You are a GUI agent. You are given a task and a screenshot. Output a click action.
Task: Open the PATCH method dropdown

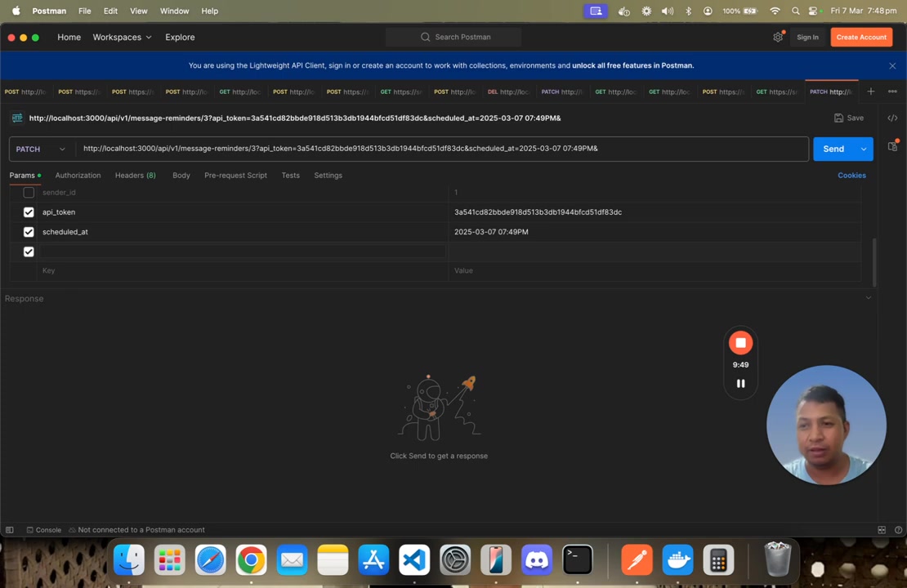tap(41, 149)
